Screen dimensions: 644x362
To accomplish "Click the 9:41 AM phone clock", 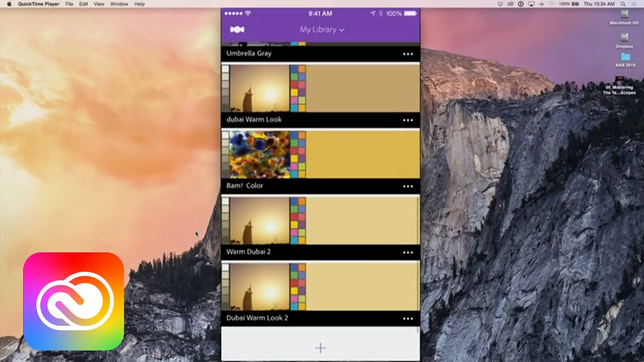I will (x=320, y=13).
